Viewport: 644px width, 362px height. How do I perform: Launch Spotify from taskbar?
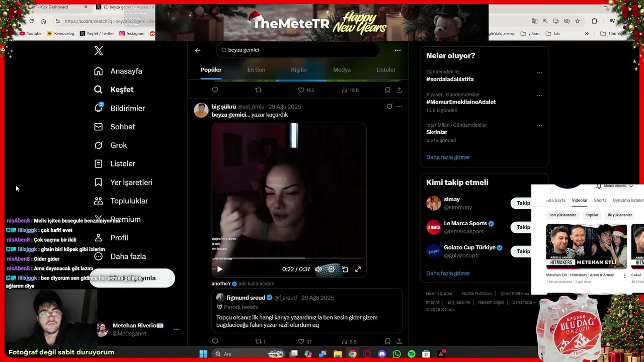(x=412, y=354)
